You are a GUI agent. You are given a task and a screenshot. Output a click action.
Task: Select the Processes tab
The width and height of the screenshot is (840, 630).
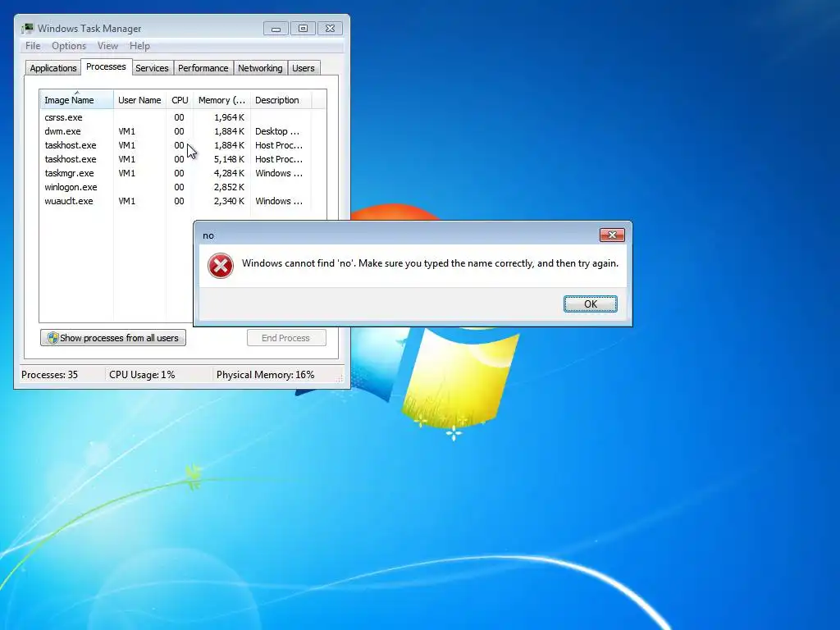pyautogui.click(x=106, y=66)
